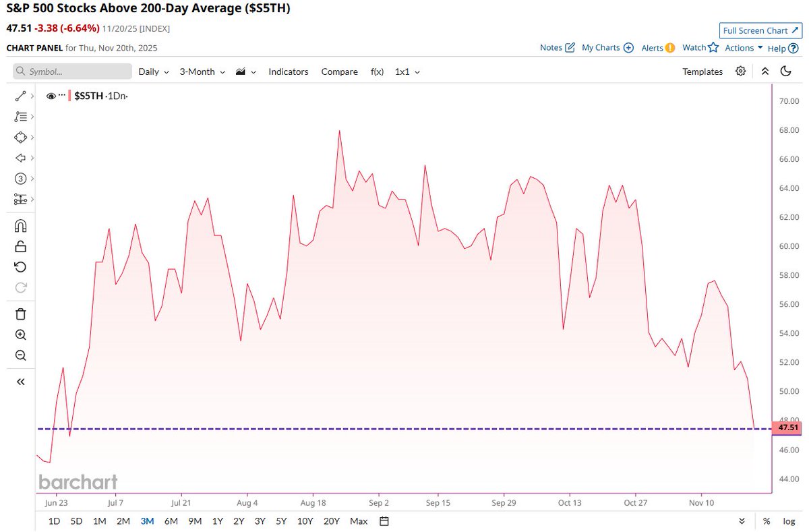Select the 6M time range
The image size is (809, 532).
pyautogui.click(x=171, y=521)
